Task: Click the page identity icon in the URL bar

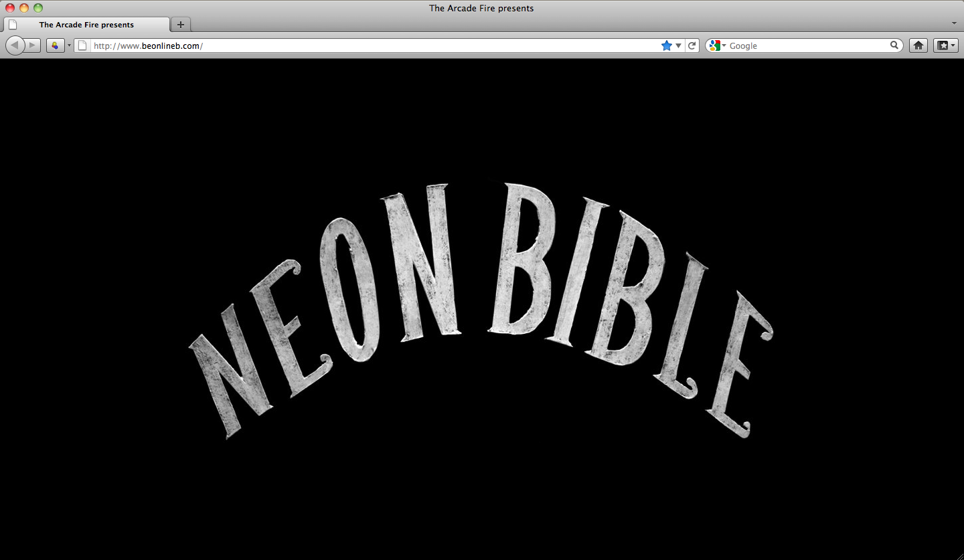Action: pyautogui.click(x=82, y=45)
